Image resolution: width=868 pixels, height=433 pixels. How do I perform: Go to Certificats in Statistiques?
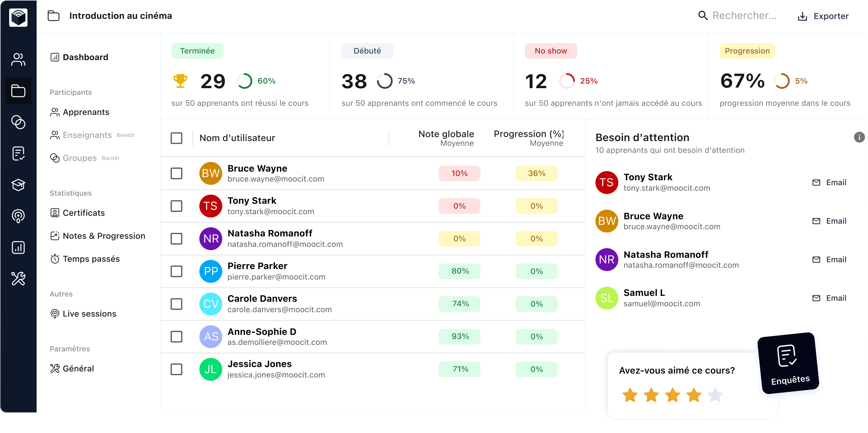click(84, 213)
